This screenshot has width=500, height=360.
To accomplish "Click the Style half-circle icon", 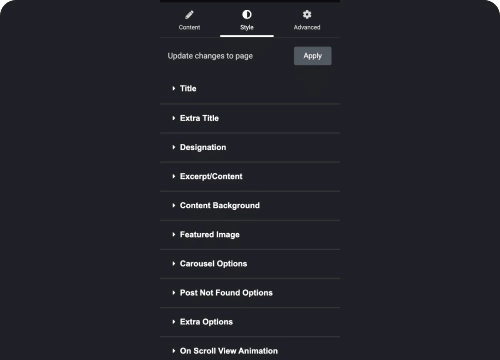I will pos(247,14).
